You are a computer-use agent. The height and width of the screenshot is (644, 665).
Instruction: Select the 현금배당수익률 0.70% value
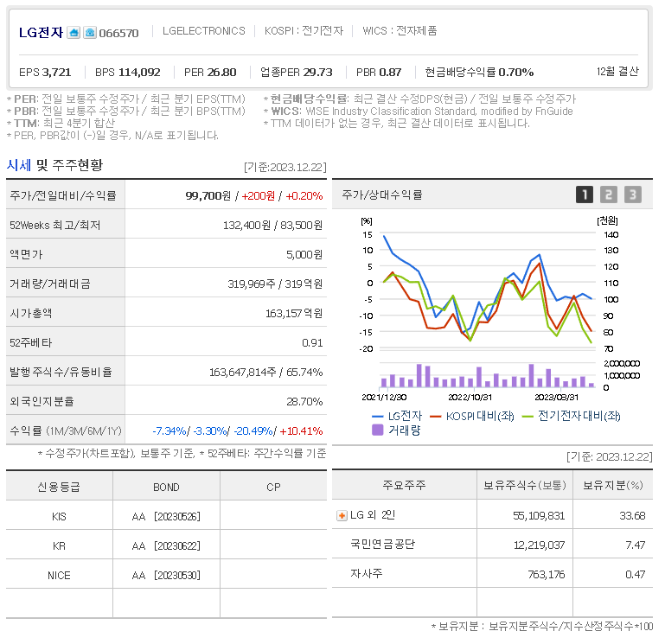point(479,73)
